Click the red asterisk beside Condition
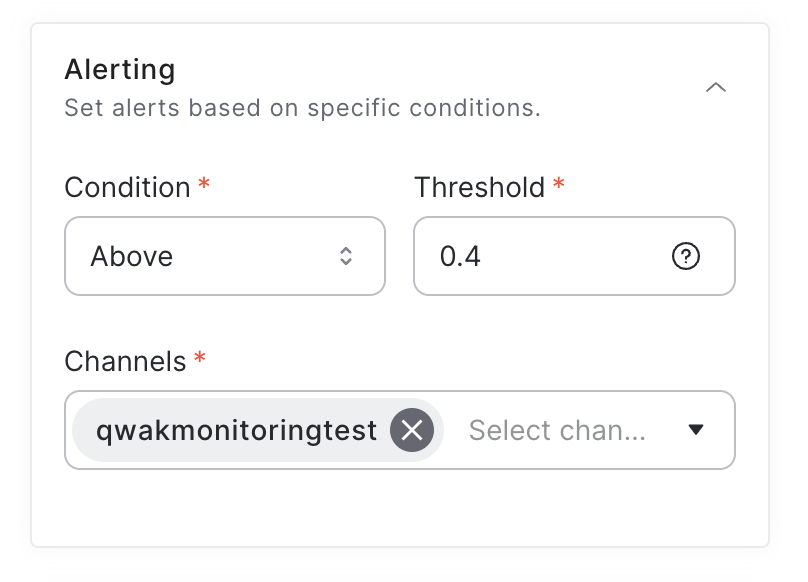This screenshot has height=582, width=808. pyautogui.click(x=204, y=185)
